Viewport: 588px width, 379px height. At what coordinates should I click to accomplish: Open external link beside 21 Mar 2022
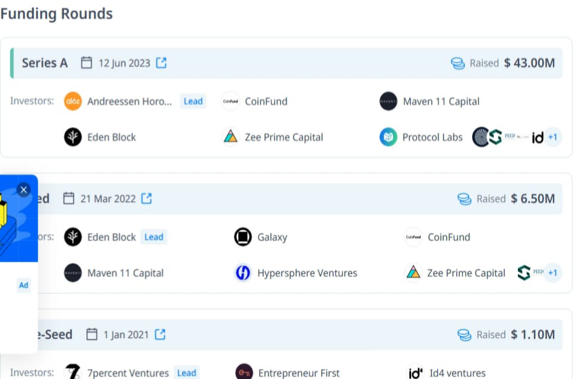coord(147,198)
